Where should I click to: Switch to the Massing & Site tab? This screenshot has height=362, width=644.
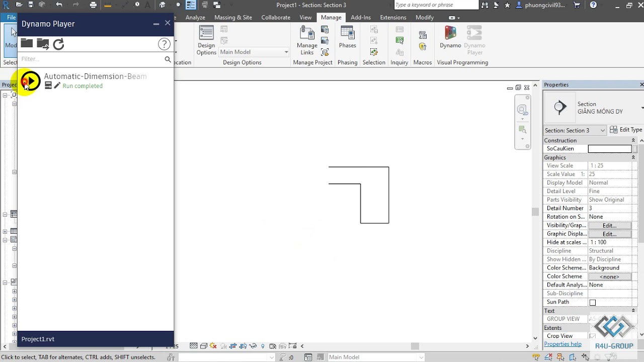233,17
